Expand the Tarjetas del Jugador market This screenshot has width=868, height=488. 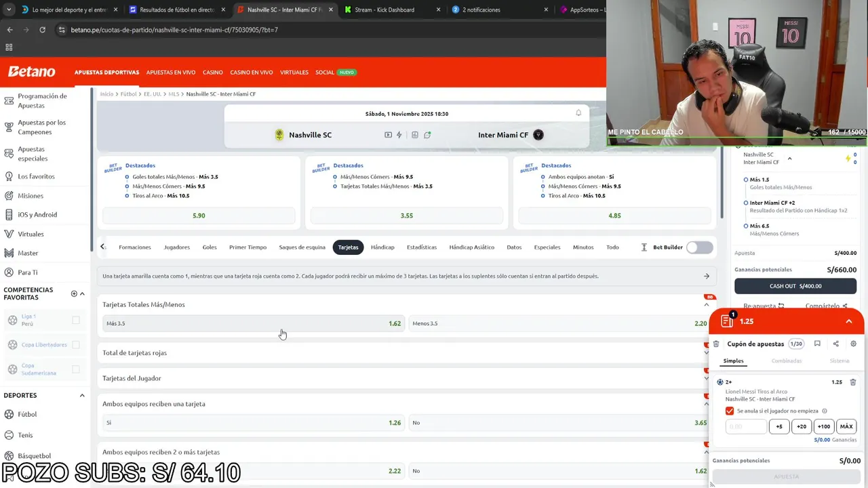706,378
